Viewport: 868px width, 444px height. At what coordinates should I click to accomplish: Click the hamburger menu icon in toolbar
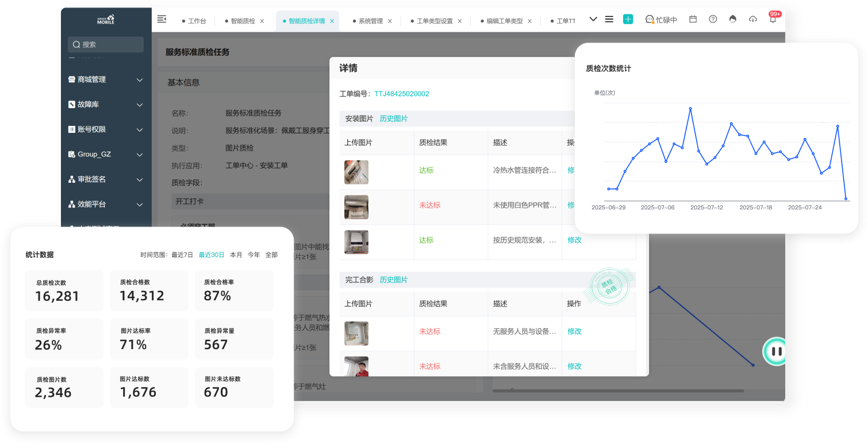(x=609, y=19)
